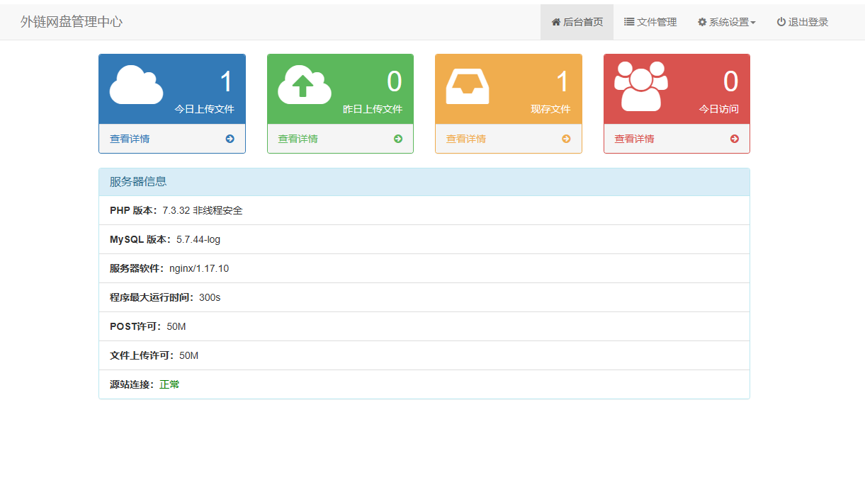Go to 后台首页 in navbar
The height and width of the screenshot is (504, 865).
(x=577, y=22)
